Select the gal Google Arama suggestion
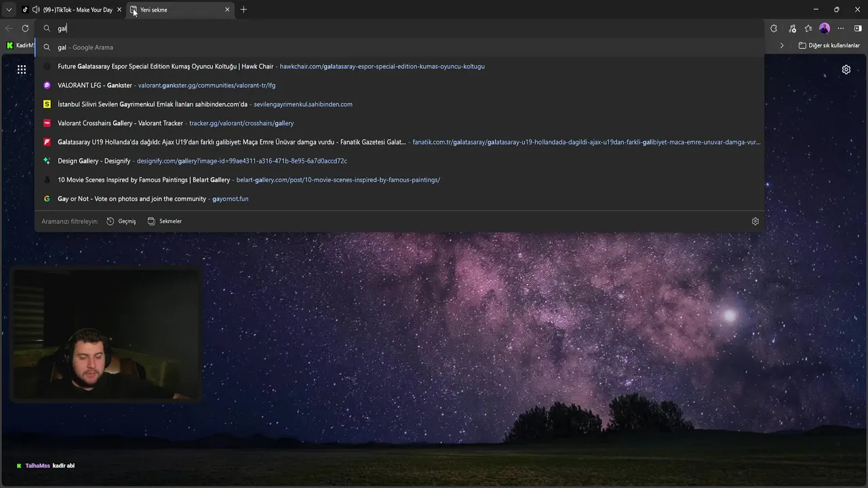This screenshot has height=488, width=868. click(x=399, y=47)
